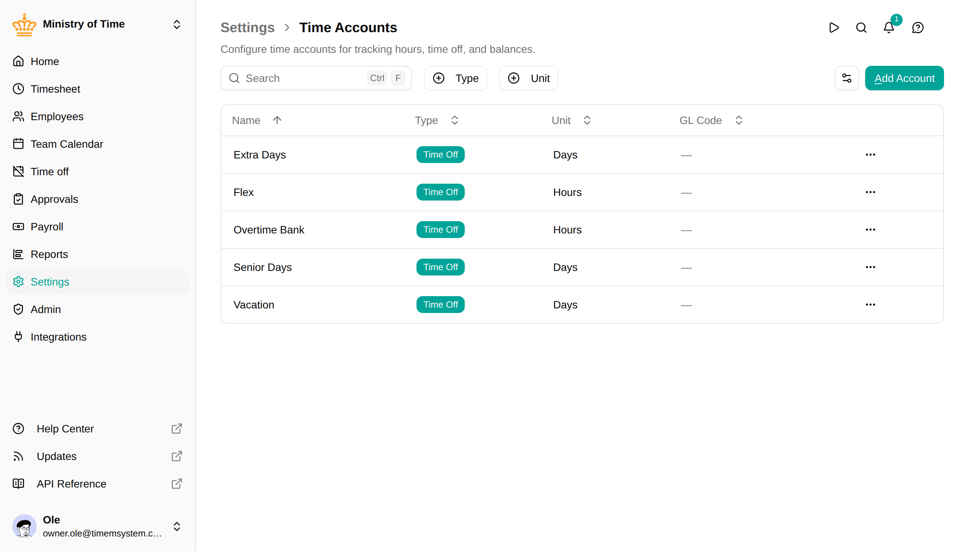Click Updates external link icon
The image size is (980, 551).
pyautogui.click(x=177, y=456)
